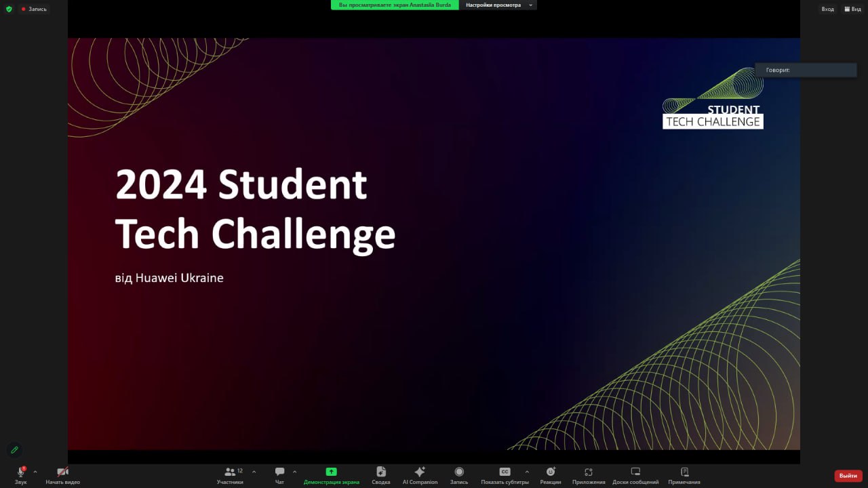Click Демонстрация экрана share screen icon
This screenshot has height=488, width=868.
pyautogui.click(x=331, y=472)
